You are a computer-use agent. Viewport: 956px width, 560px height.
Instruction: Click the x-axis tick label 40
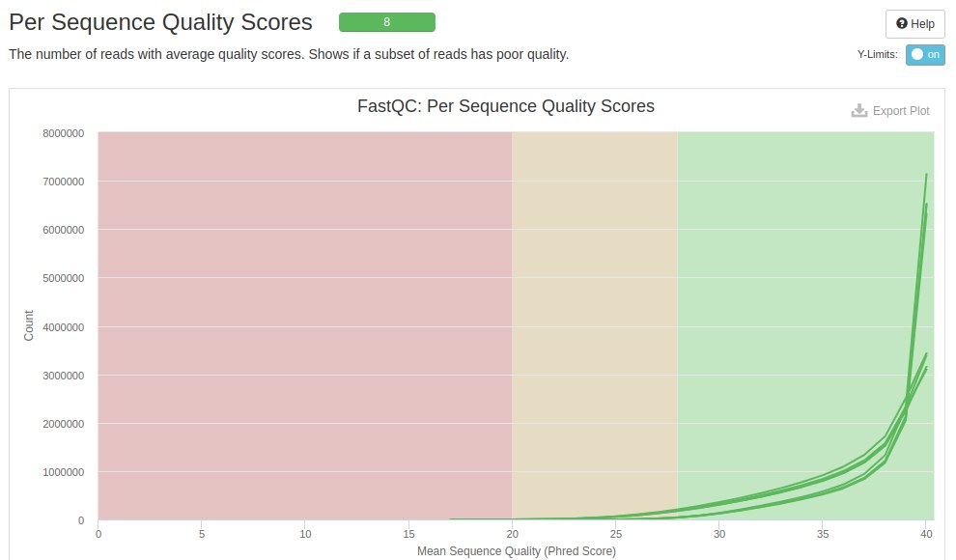[926, 533]
